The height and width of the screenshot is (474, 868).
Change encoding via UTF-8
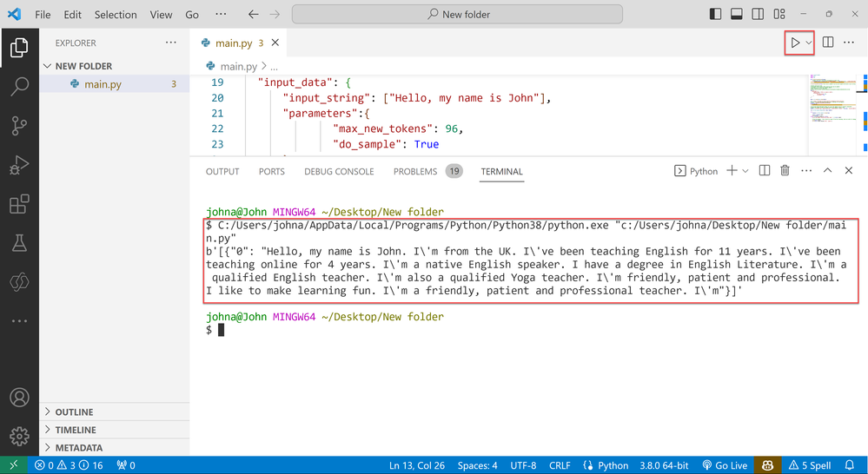click(x=523, y=465)
